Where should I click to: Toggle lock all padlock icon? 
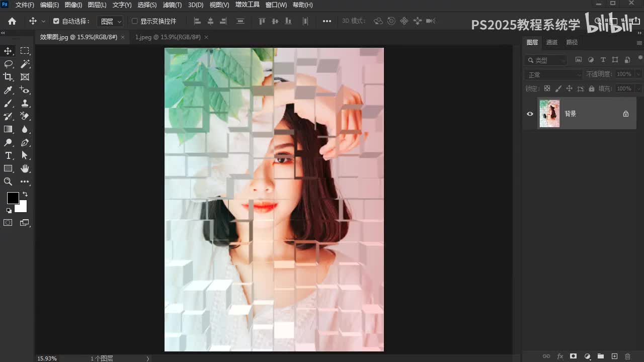click(x=591, y=88)
